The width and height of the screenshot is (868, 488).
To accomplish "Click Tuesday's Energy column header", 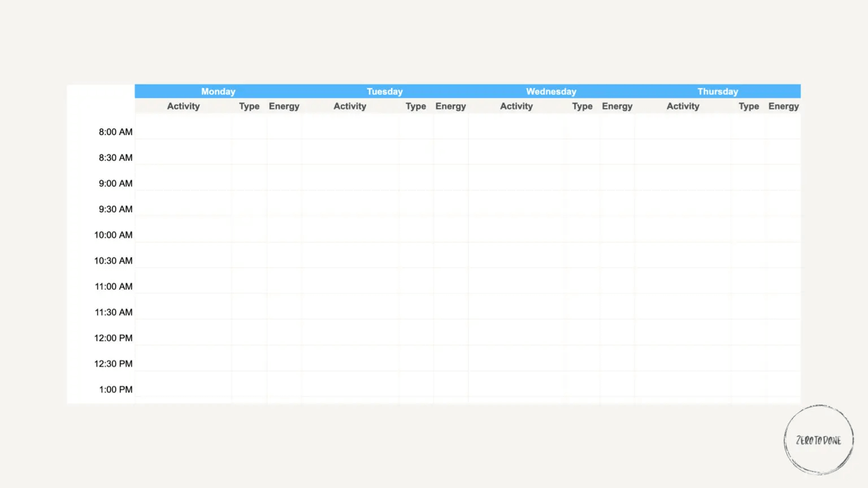I will (450, 106).
